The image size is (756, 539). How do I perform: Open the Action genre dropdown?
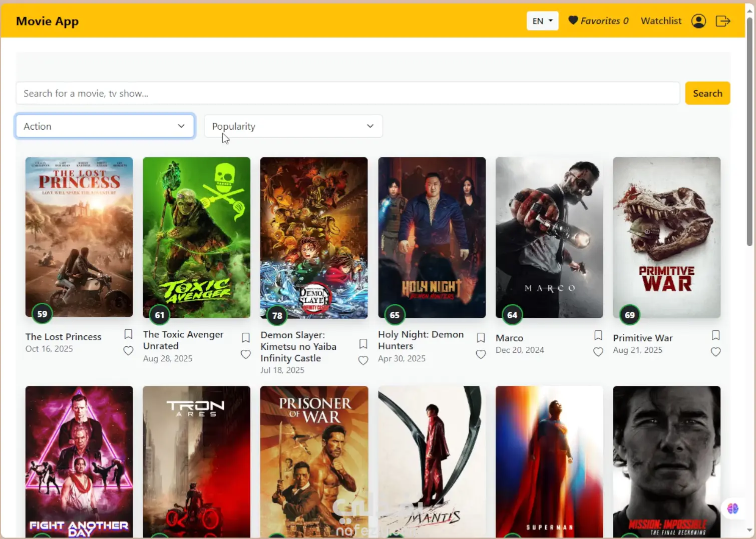click(105, 126)
